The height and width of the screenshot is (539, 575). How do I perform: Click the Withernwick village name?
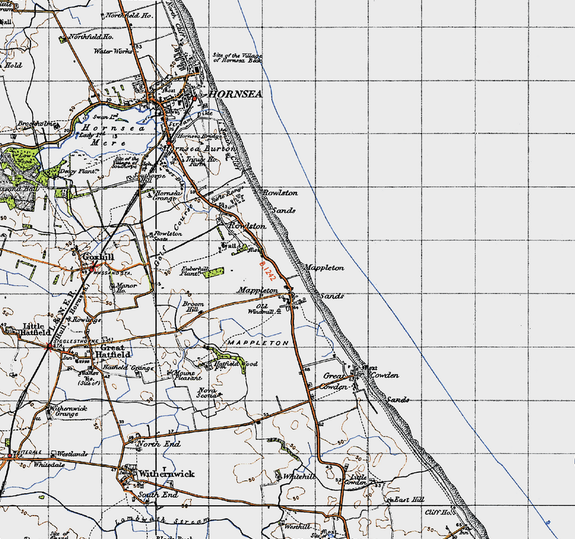[166, 474]
